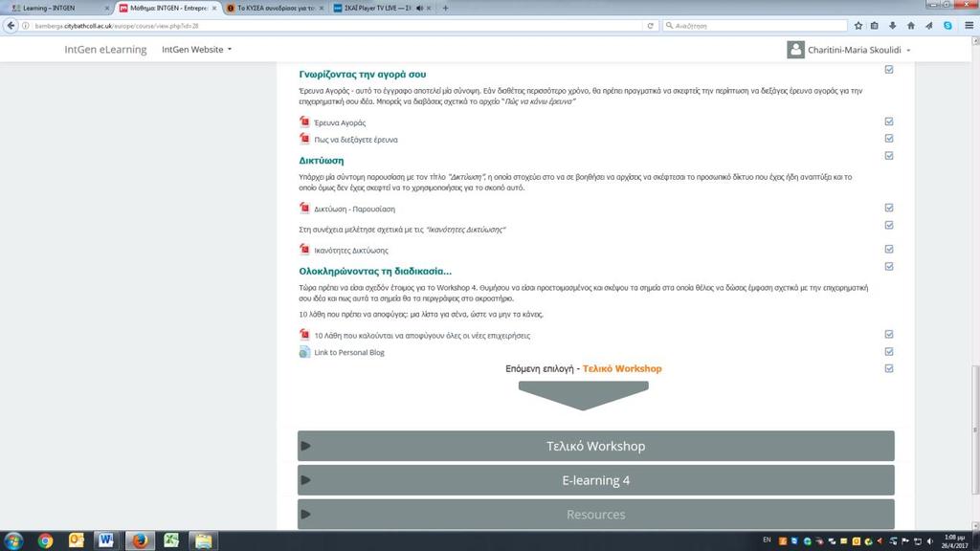
Task: Click the vertical page scrollbar thumb
Action: pos(975,431)
